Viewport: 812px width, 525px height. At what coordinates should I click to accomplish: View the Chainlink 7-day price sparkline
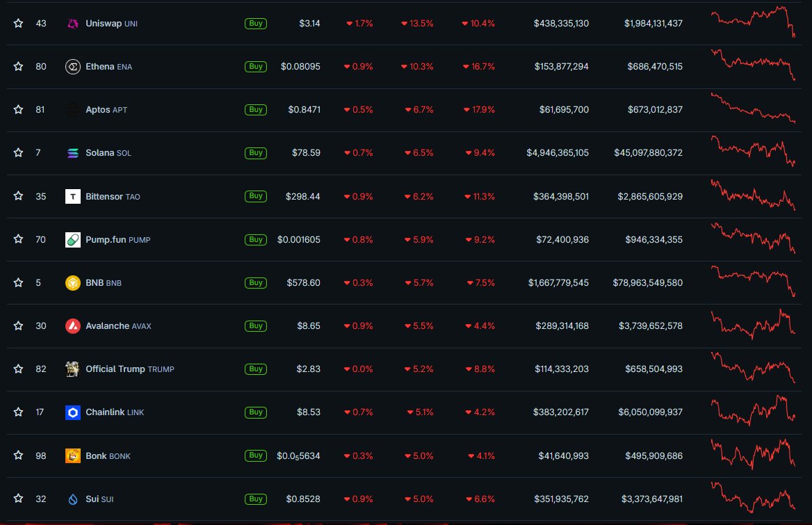pos(753,411)
